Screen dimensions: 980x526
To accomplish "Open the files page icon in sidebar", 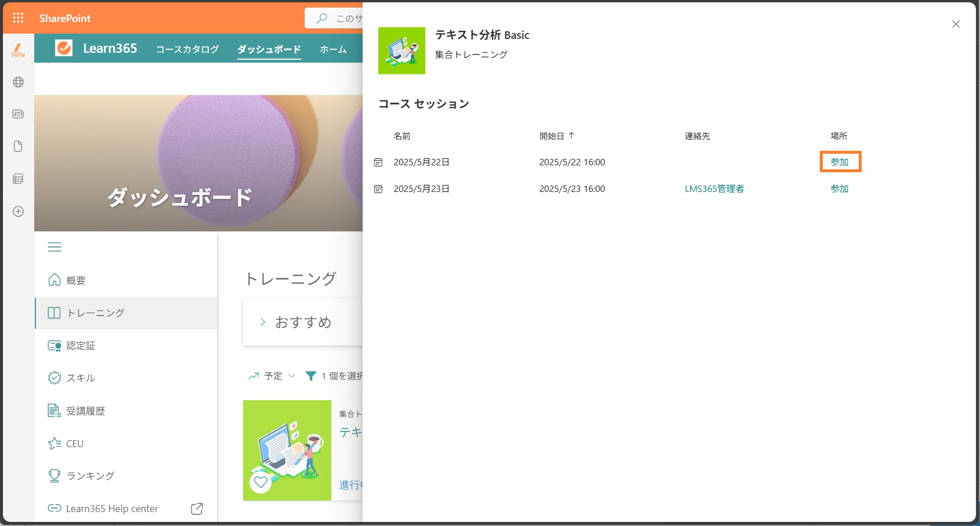I will coord(18,146).
